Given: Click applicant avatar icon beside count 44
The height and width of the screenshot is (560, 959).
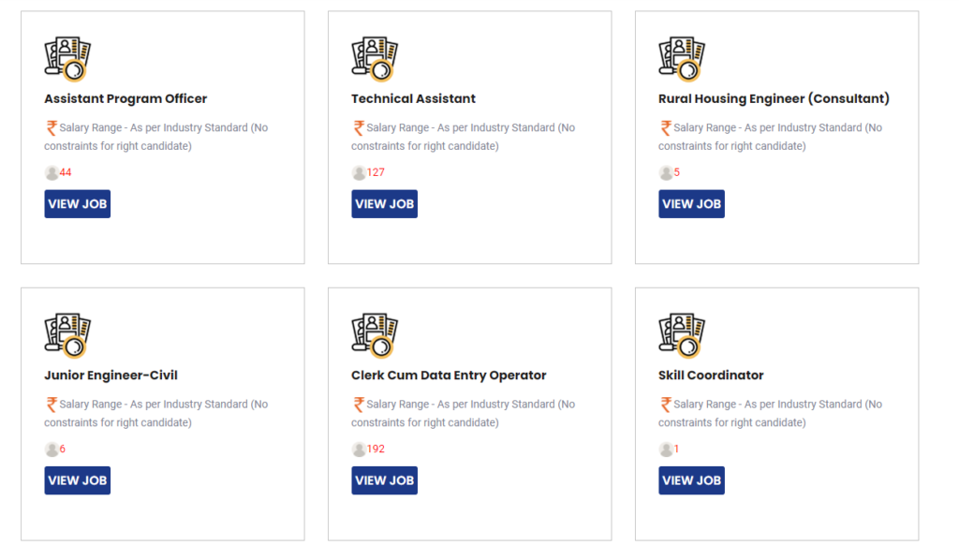Looking at the screenshot, I should 52,172.
